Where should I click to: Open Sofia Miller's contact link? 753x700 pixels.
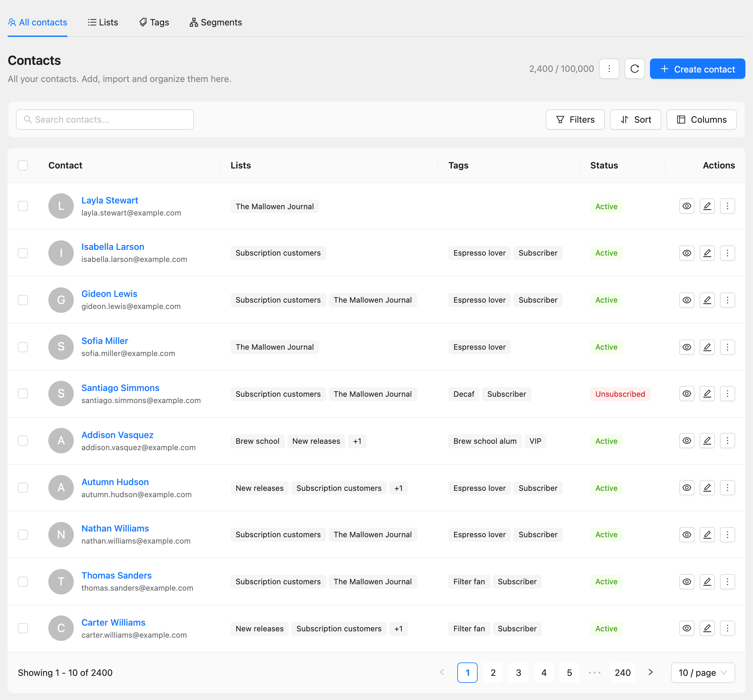(105, 341)
